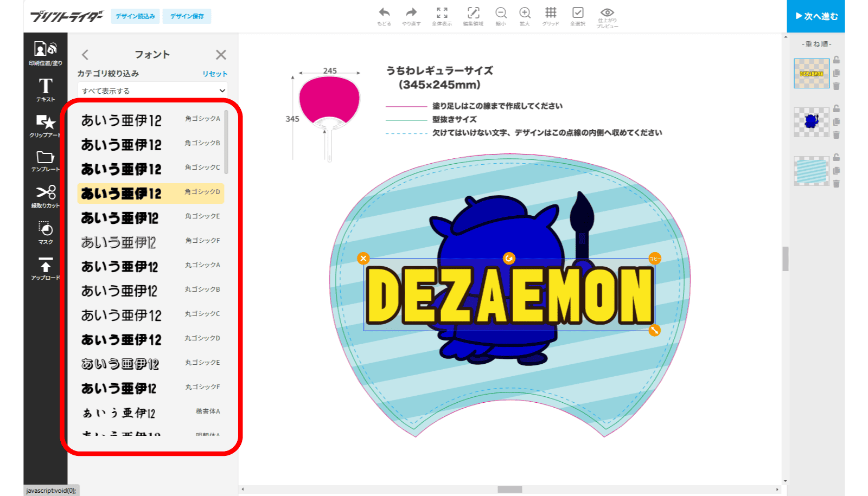Screen dimensions: 868x496
Task: Select the DEZAEMON layer thumbnail
Action: coord(812,73)
